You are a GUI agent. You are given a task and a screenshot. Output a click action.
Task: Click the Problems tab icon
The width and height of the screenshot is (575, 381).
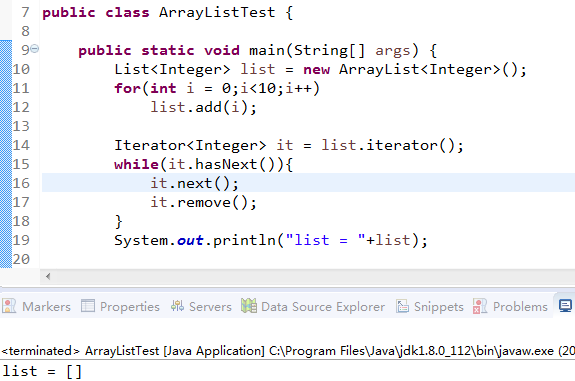point(480,306)
